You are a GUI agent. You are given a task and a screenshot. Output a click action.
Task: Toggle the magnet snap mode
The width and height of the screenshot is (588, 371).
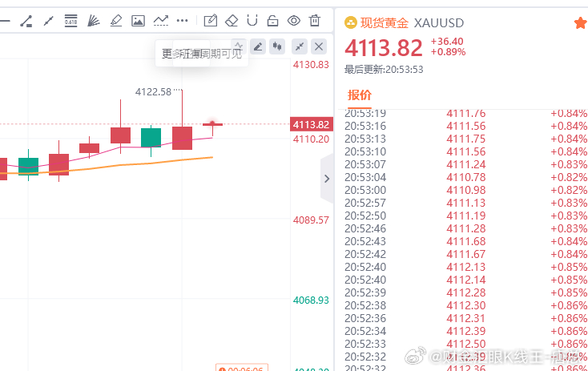252,20
